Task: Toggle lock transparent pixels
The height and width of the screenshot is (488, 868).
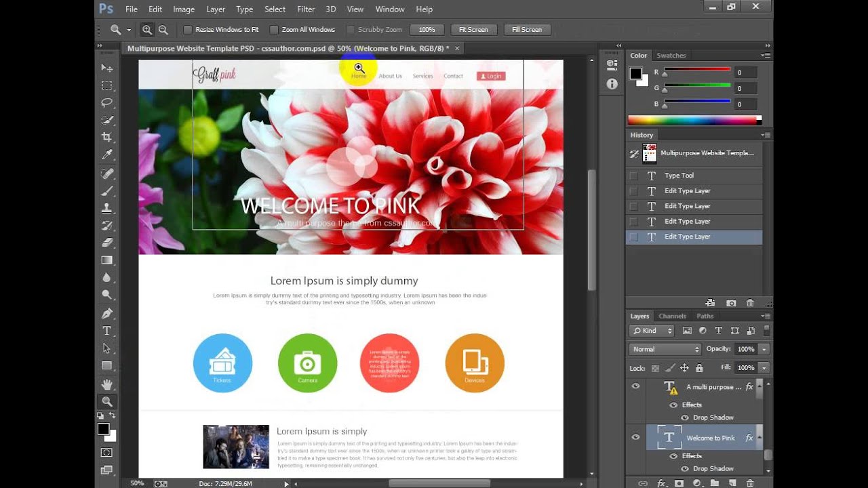Action: tap(655, 368)
